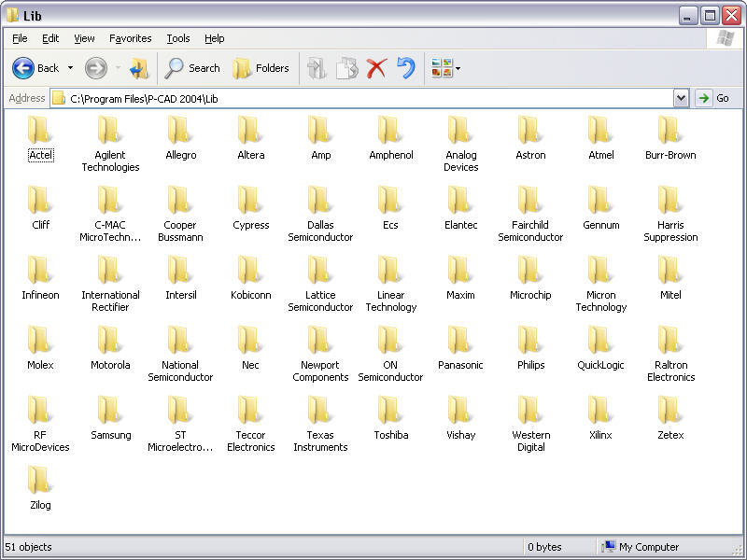Open the Back history dropdown arrow
This screenshot has height=560, width=747.
click(71, 68)
